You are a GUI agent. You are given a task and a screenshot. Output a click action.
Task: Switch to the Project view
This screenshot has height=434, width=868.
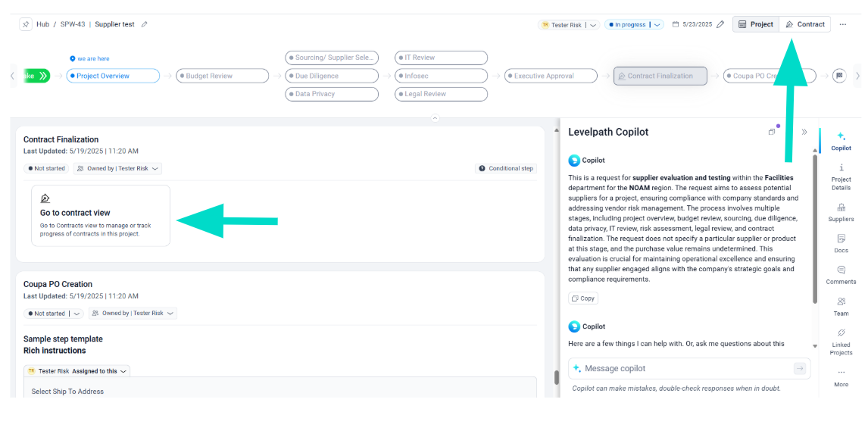pyautogui.click(x=755, y=24)
